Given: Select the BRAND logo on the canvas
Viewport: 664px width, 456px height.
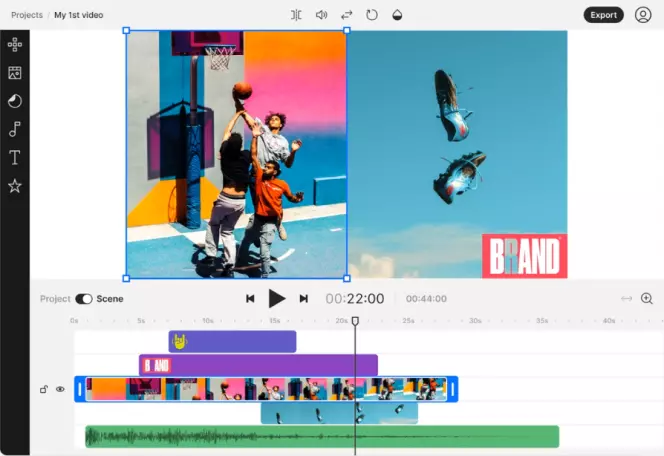Looking at the screenshot, I should (525, 256).
